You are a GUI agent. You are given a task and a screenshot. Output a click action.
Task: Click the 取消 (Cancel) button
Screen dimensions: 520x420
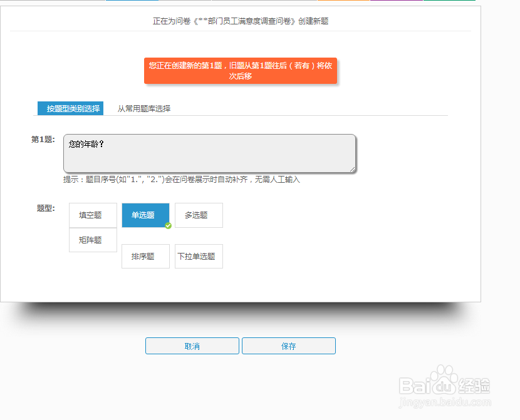click(192, 346)
